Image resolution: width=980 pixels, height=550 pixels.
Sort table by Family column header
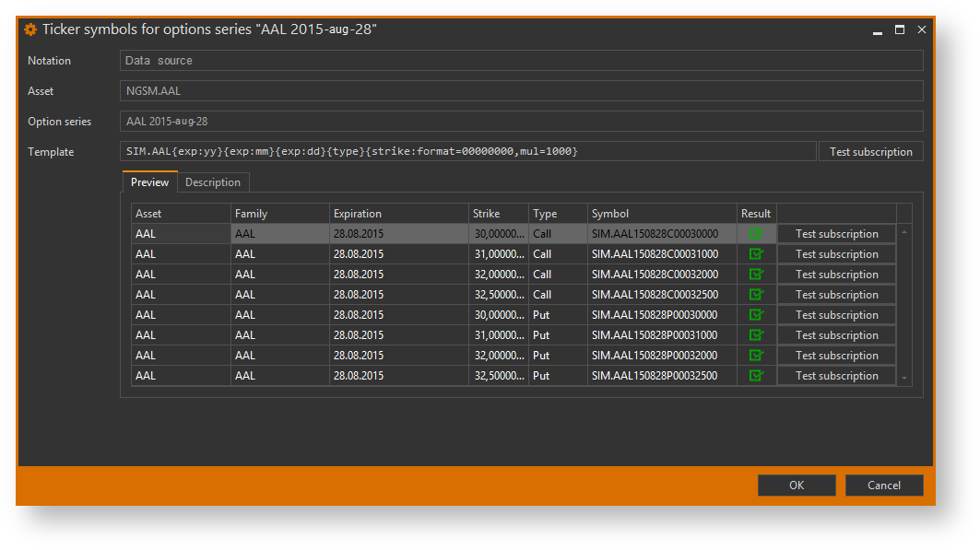pos(280,214)
